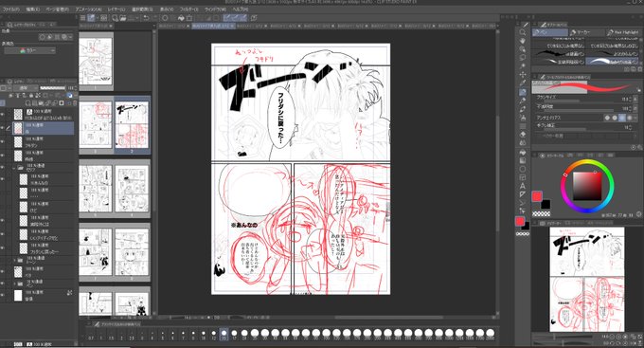Screen dimensions: 644x348
Task: Select the Frame border tool
Action: click(x=523, y=177)
